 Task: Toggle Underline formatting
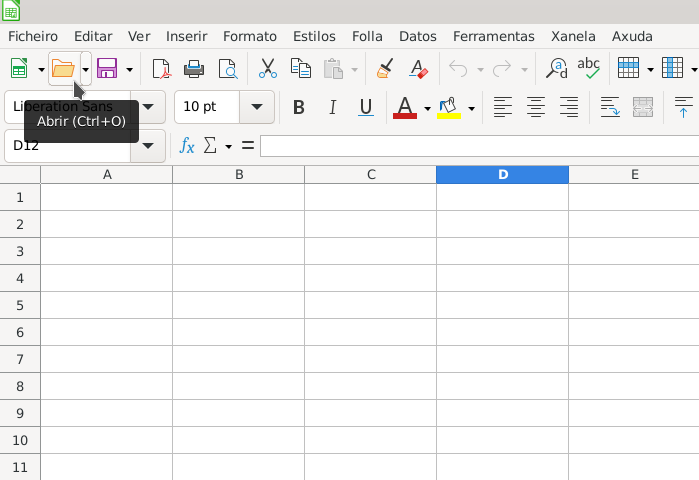pos(366,107)
